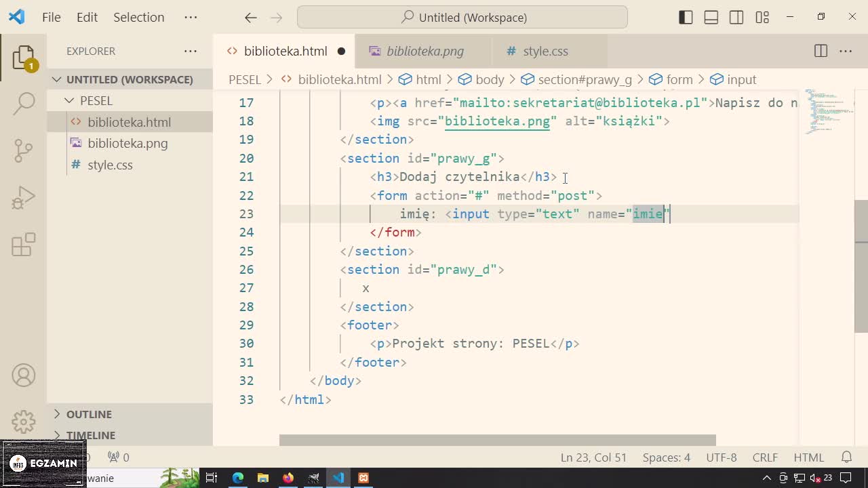868x488 pixels.
Task: Open the Explorer view in activity bar
Action: pyautogui.click(x=23, y=58)
